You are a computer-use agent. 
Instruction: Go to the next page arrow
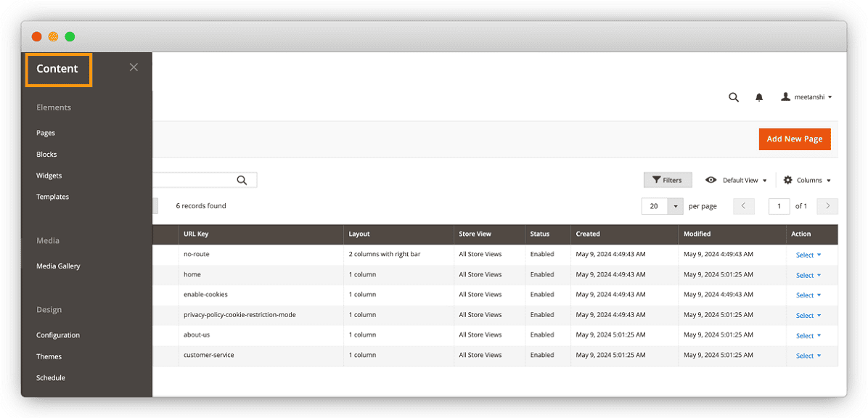tap(827, 206)
